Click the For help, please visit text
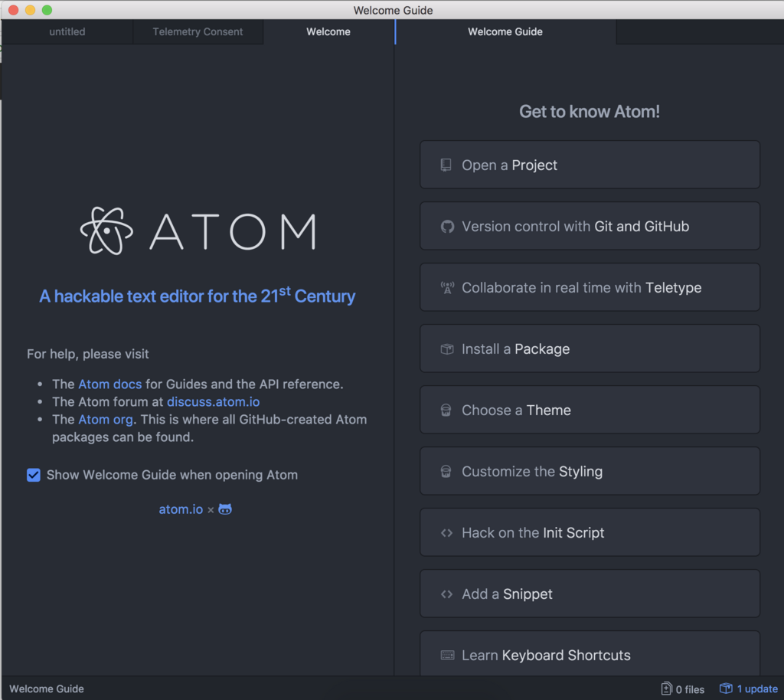 pos(88,354)
